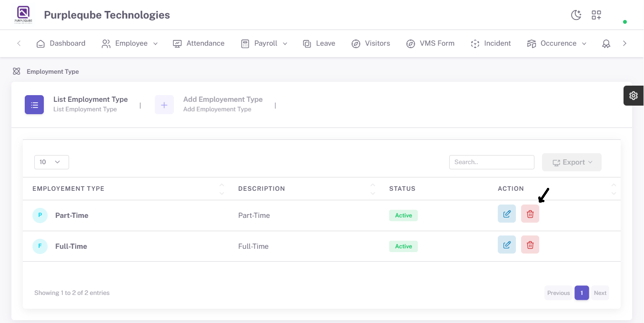
Task: Click the Employment Type breadcrumb text
Action: click(x=53, y=71)
